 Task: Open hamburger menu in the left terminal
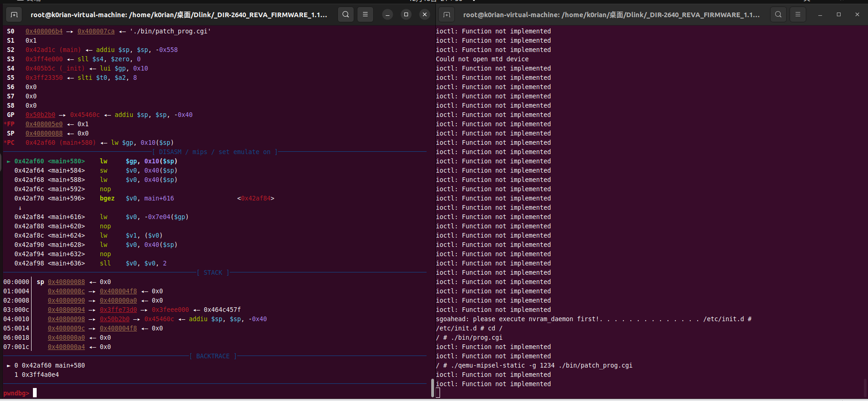365,15
